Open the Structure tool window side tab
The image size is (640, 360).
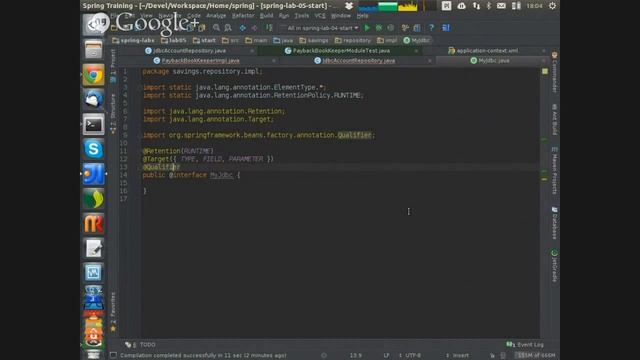pyautogui.click(x=113, y=113)
